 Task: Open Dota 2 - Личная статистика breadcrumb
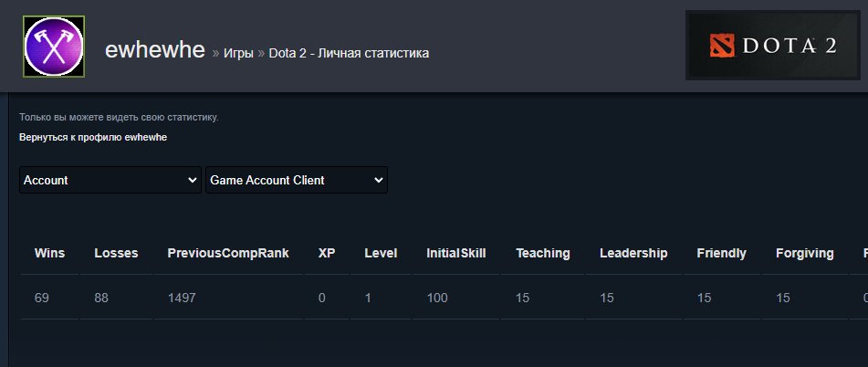[x=349, y=53]
